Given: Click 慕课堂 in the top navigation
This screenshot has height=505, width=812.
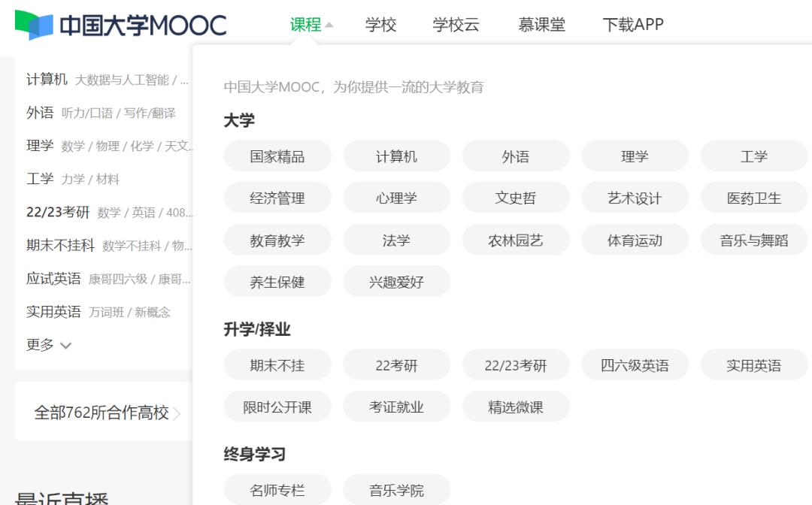Looking at the screenshot, I should 541,23.
